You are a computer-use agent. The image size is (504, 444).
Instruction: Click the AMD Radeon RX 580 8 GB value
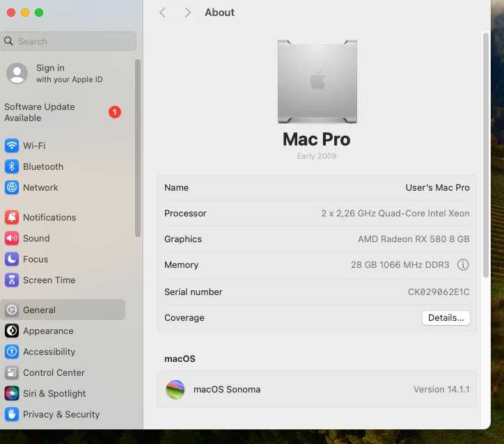[x=414, y=239]
